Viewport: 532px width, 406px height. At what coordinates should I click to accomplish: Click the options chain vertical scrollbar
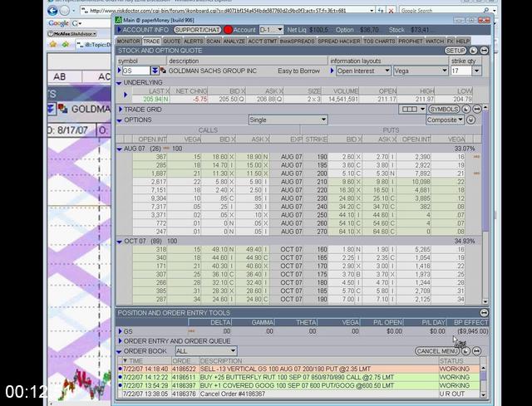pyautogui.click(x=485, y=203)
